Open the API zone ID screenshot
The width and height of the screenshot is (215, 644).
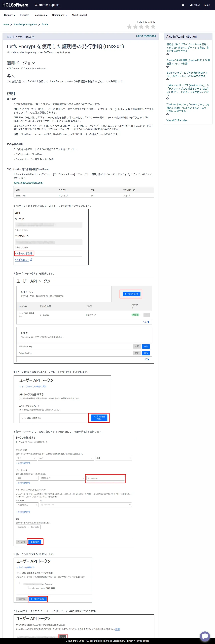(51, 237)
